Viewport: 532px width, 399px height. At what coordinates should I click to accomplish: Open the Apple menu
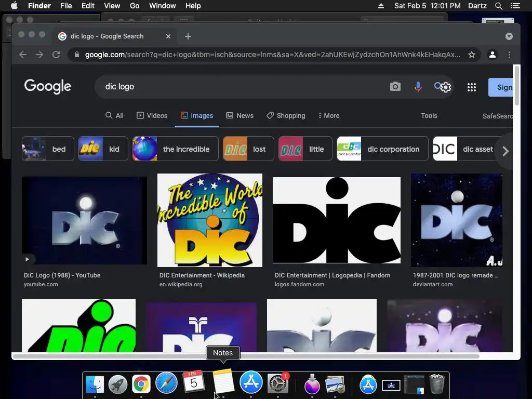click(x=14, y=6)
